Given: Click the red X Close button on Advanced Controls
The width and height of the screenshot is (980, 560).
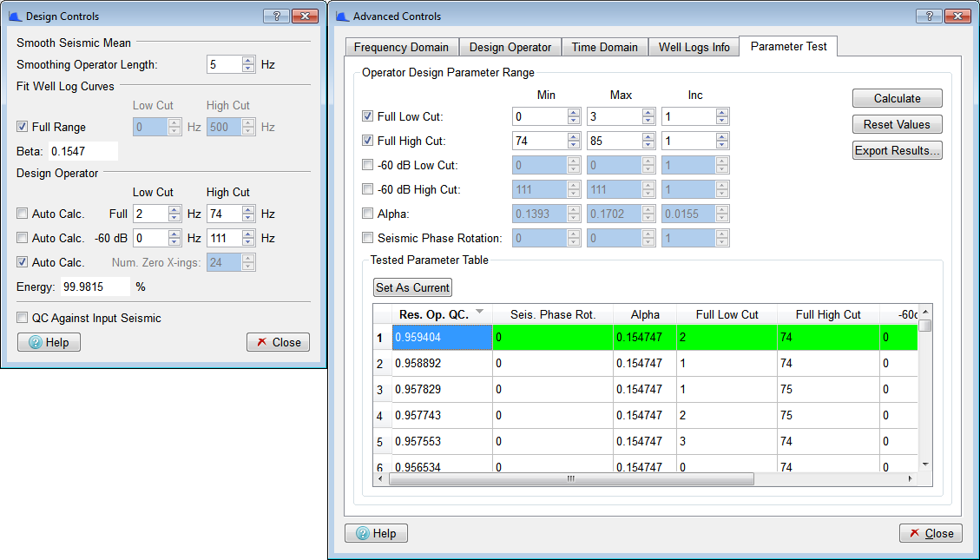Looking at the screenshot, I should (x=931, y=533).
